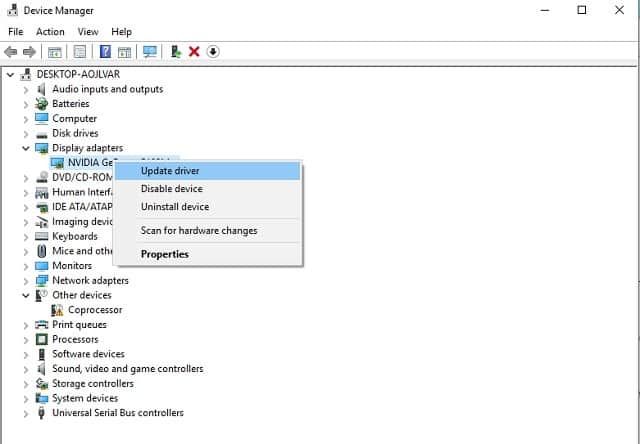Viewport: 640px width, 444px height.
Task: Click the action pane toolbar icon
Action: pyautogui.click(x=124, y=52)
